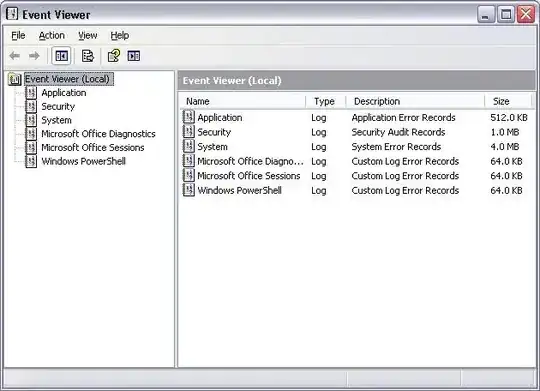Screen dimensions: 540x391
Task: Select the Security name in the list
Action: pos(214,132)
